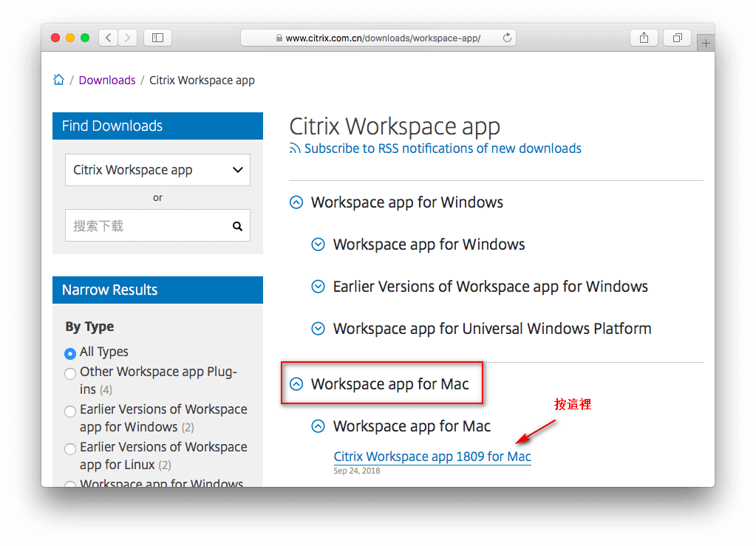Click the Citrix Workspace app page title
The image size is (756, 546).
(395, 127)
